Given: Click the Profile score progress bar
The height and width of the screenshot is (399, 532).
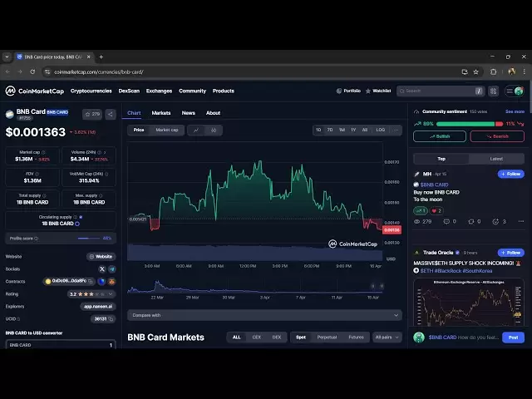Looking at the screenshot, I should 89,239.
